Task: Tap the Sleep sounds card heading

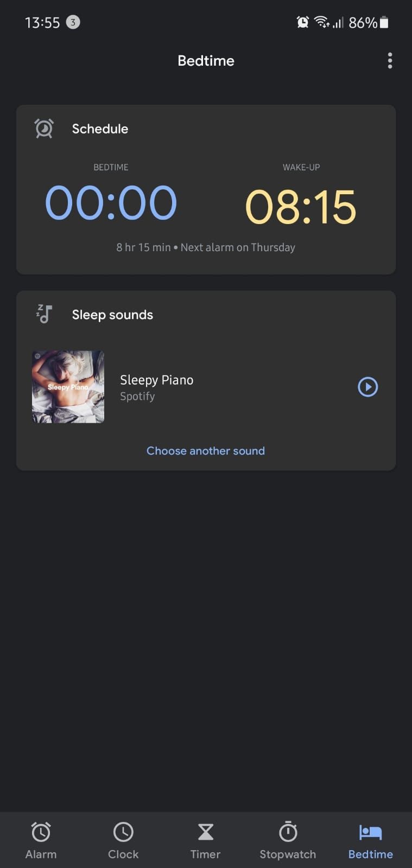Action: pos(112,315)
